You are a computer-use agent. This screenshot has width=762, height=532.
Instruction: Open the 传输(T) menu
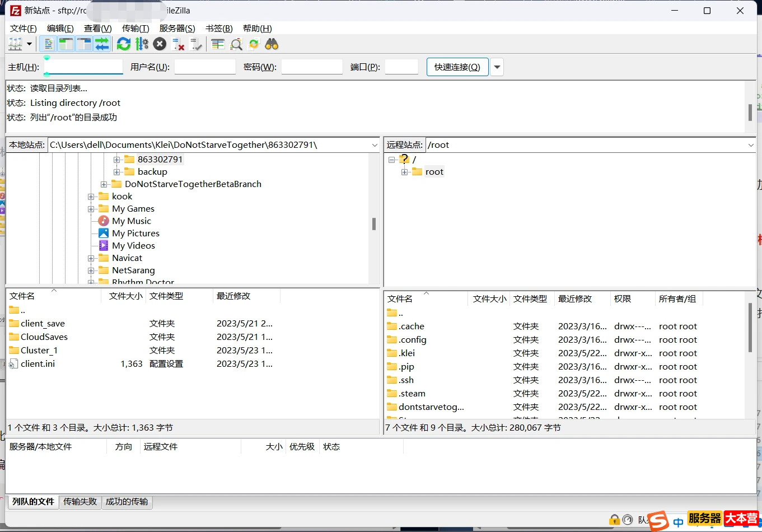(135, 28)
